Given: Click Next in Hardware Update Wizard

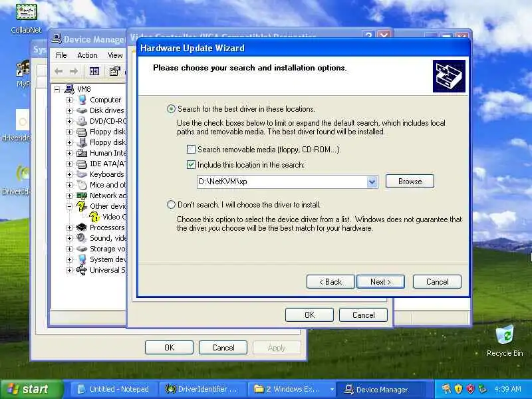Looking at the screenshot, I should pyautogui.click(x=380, y=281).
